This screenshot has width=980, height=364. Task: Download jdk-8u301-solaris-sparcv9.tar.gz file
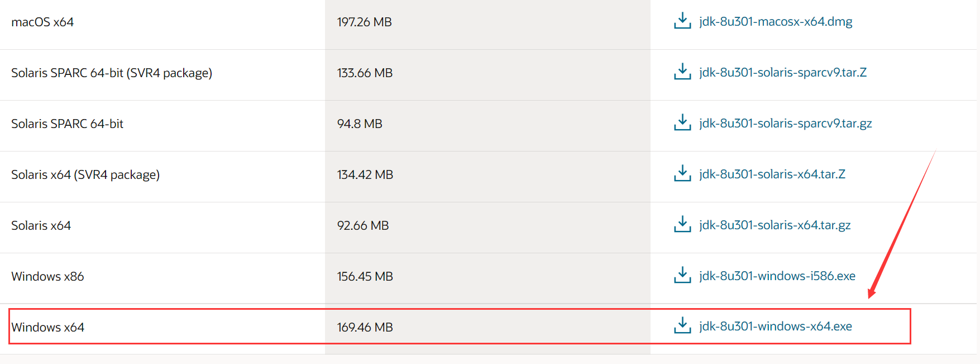point(786,124)
